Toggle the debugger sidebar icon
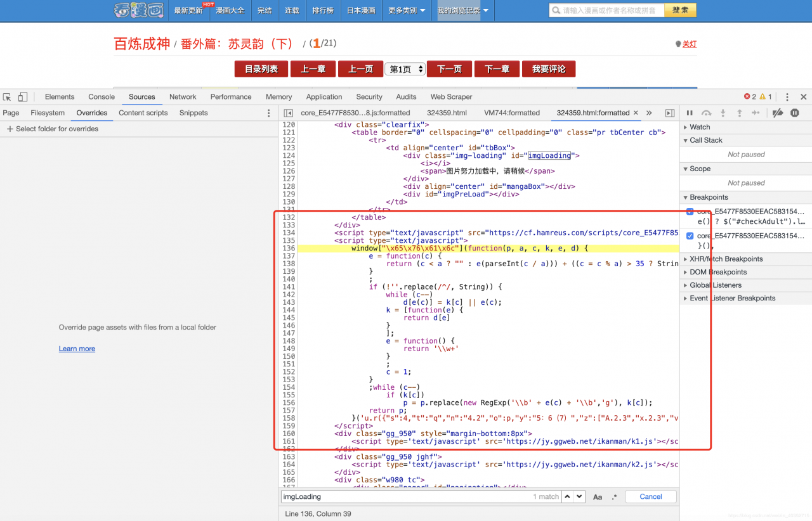 click(670, 113)
